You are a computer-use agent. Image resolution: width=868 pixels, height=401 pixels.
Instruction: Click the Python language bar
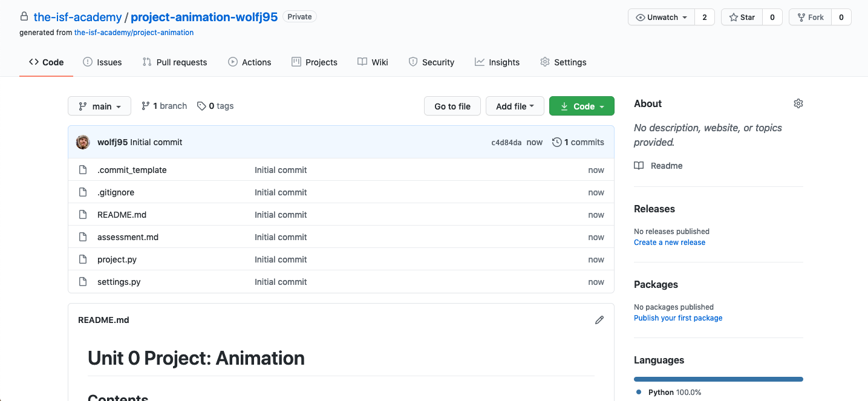coord(718,379)
